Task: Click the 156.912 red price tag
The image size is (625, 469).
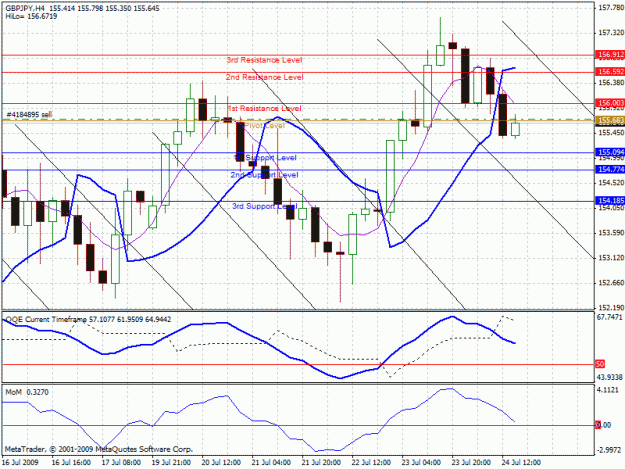Action: tap(610, 54)
